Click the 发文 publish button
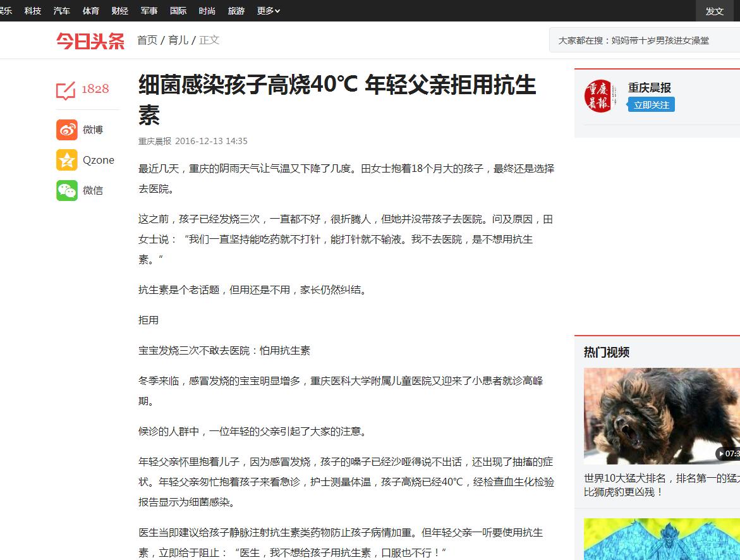Viewport: 740px width, 560px height. [x=713, y=11]
